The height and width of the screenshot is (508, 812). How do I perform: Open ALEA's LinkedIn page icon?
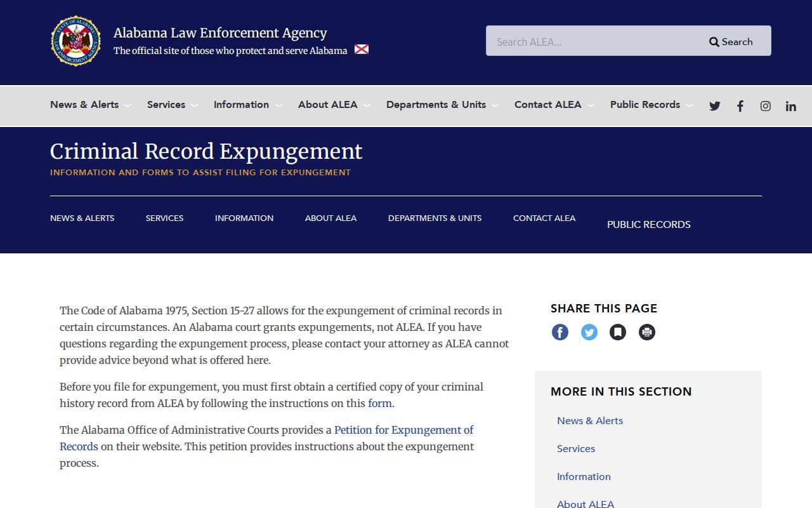click(x=791, y=106)
